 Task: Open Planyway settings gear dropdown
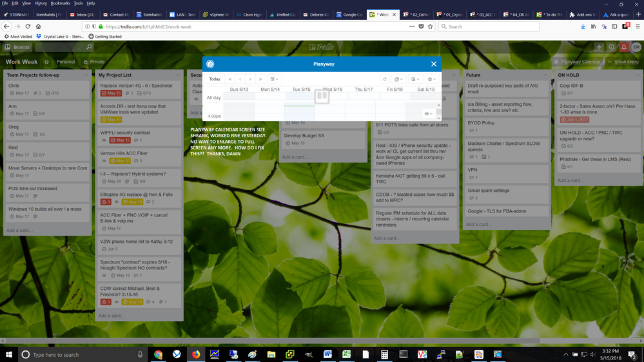[432, 79]
